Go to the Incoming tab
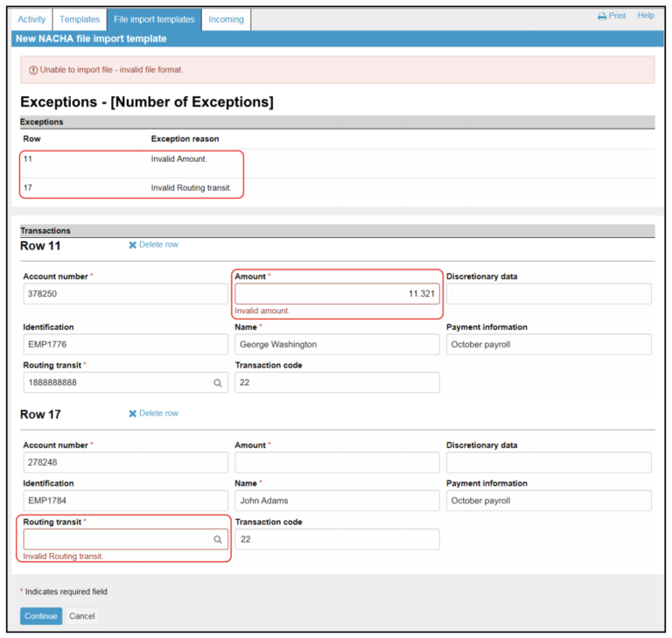This screenshot has width=672, height=638. 226,19
